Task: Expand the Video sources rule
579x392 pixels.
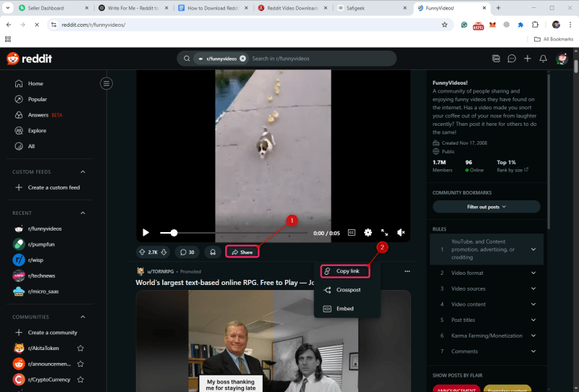Action: (486, 289)
